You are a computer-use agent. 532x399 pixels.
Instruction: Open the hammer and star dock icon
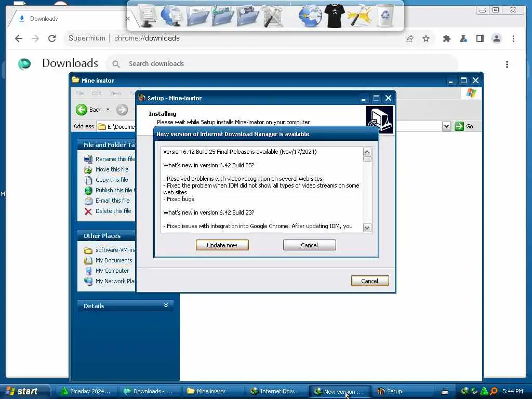[x=360, y=16]
